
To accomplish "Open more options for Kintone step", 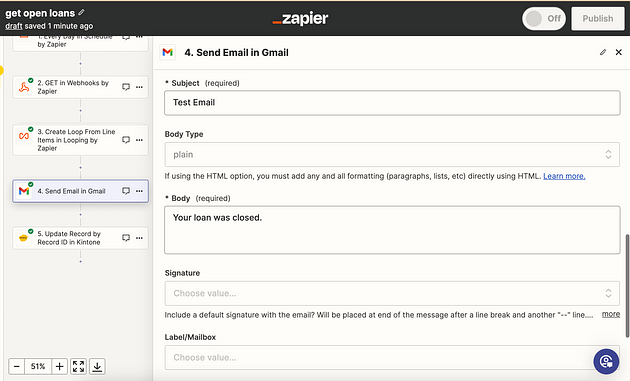I will point(139,238).
